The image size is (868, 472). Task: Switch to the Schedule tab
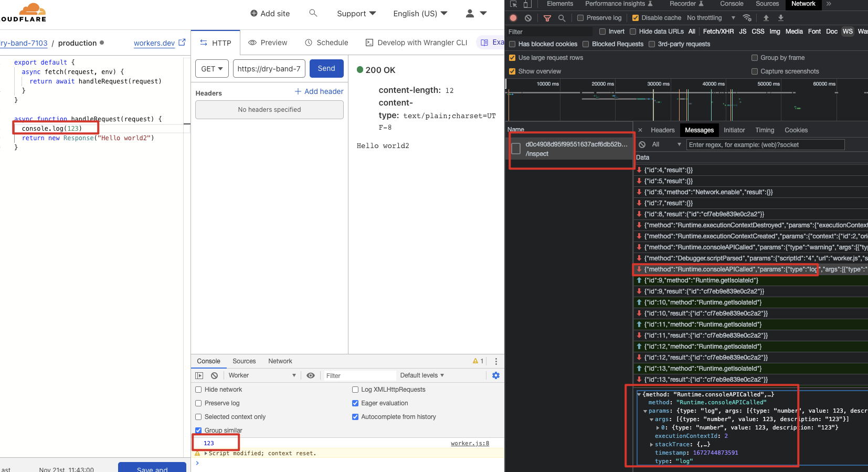326,43
